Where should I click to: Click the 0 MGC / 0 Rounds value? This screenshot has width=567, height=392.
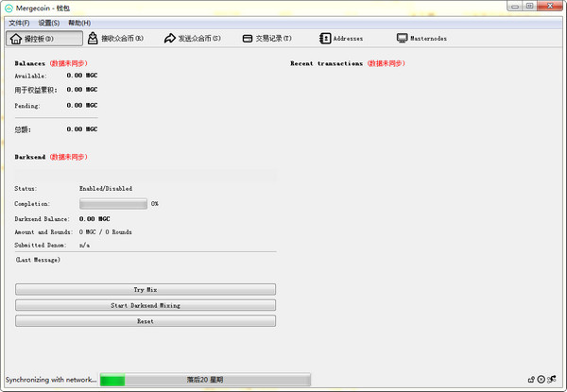tap(105, 232)
